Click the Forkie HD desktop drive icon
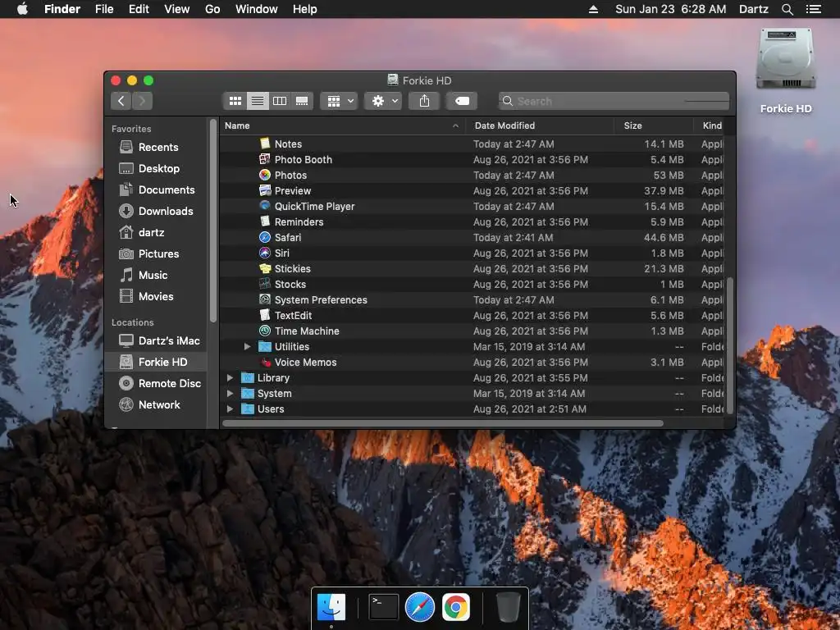Image resolution: width=840 pixels, height=630 pixels. point(786,59)
